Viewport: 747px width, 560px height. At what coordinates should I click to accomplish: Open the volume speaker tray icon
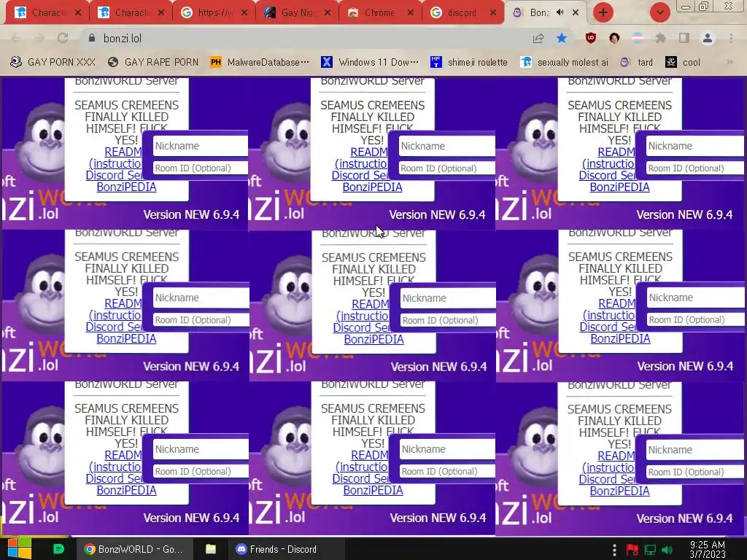667,550
